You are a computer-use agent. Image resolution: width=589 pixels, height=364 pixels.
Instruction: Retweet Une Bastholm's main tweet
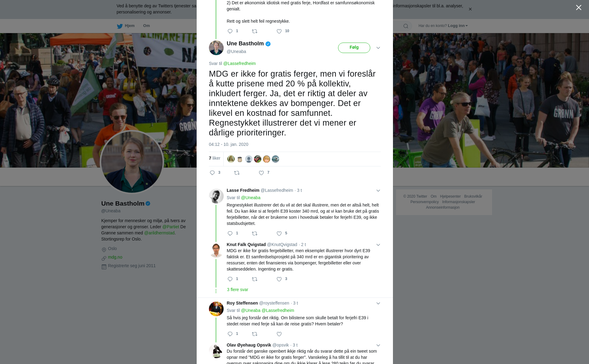click(x=237, y=173)
